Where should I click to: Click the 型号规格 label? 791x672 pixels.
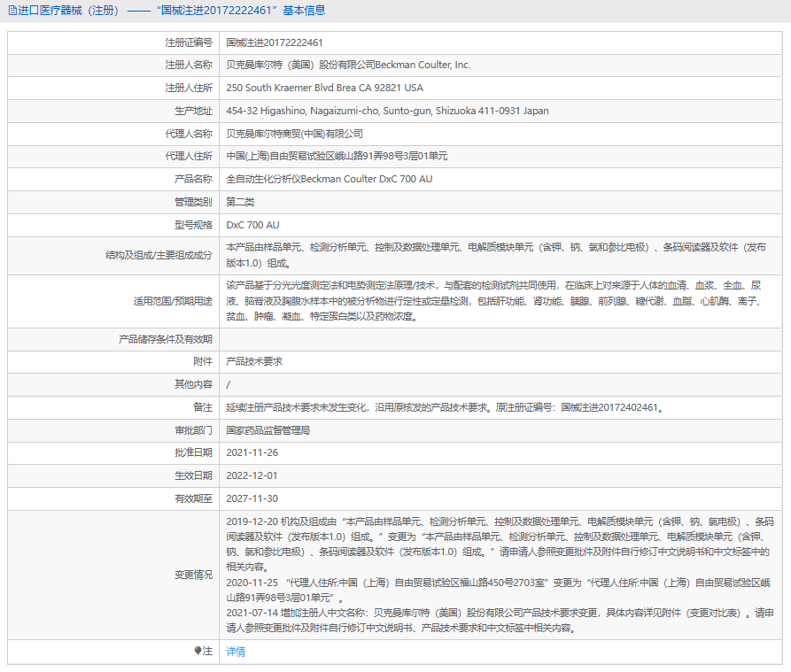[194, 225]
